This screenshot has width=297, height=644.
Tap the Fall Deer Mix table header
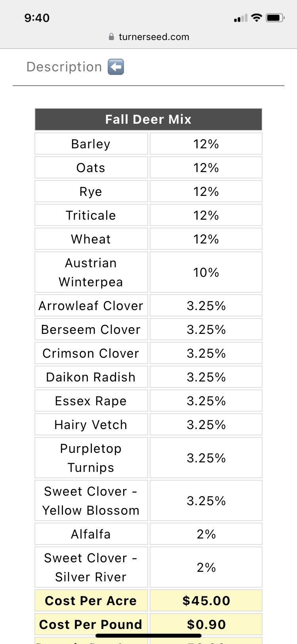[148, 119]
